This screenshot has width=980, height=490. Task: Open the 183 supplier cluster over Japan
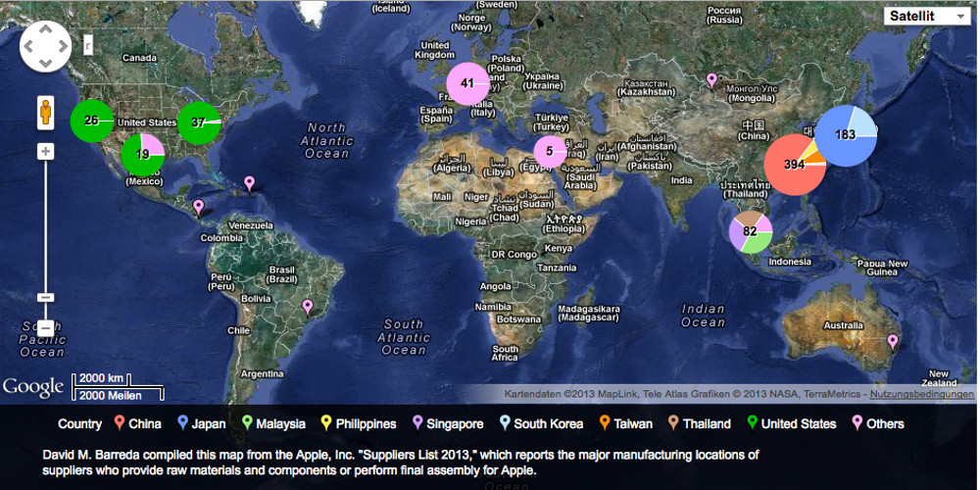pyautogui.click(x=845, y=135)
